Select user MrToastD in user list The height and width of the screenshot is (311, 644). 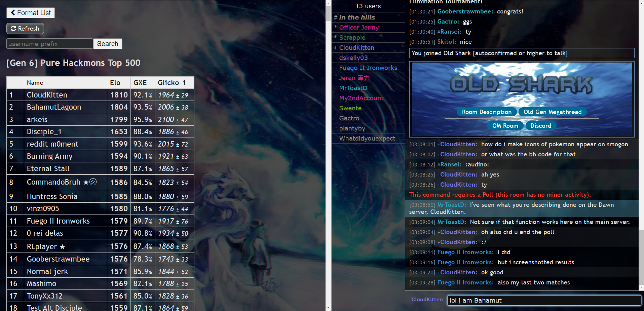353,88
